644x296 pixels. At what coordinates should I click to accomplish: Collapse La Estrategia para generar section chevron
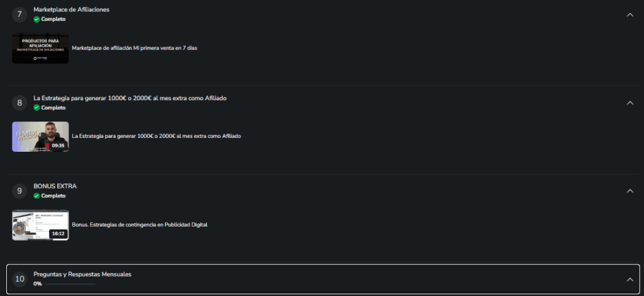tap(630, 103)
